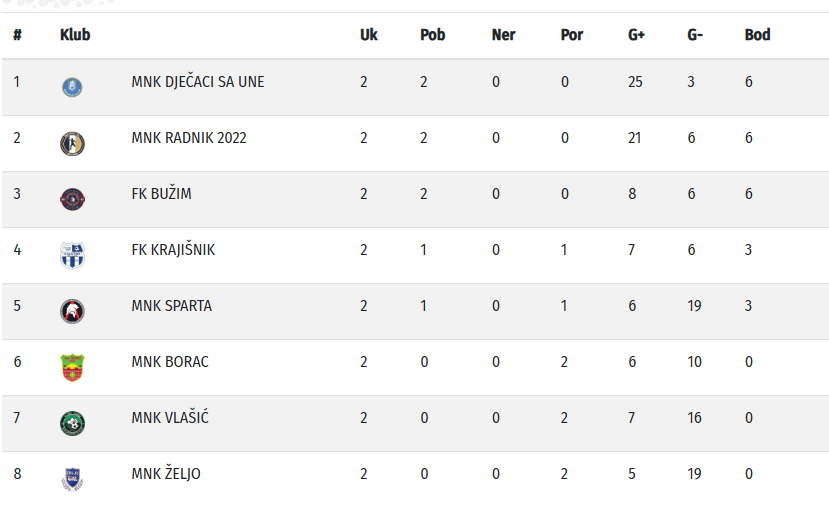
Task: Open the FK KRAJIŠNIK team page
Action: 173,250
